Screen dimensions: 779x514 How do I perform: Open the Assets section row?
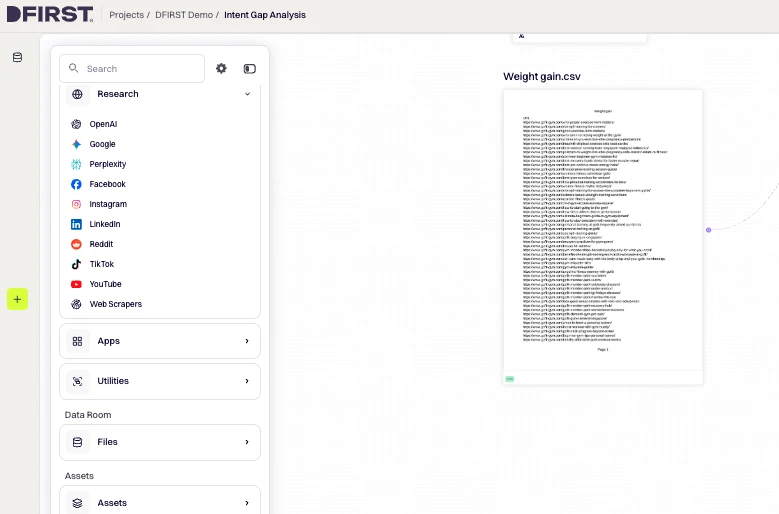(x=160, y=500)
